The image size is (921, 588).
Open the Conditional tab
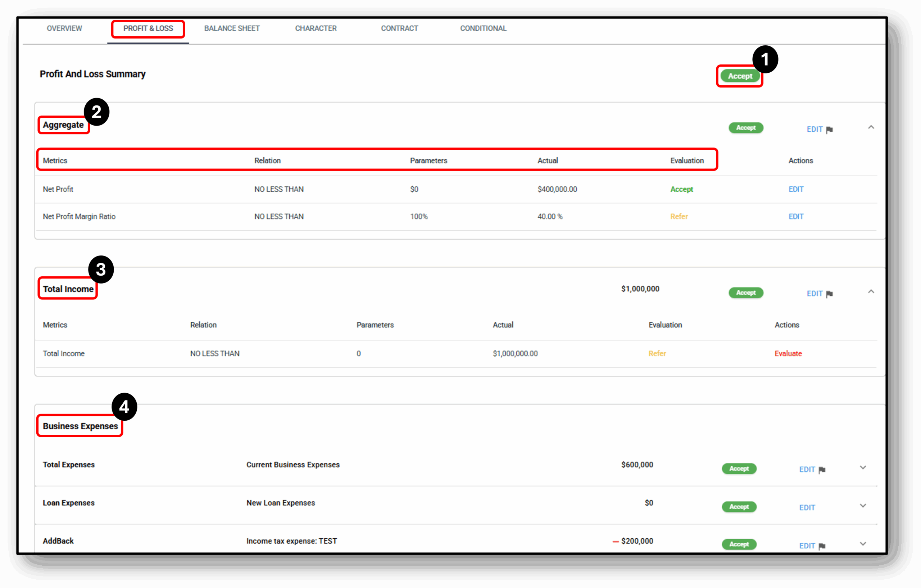point(483,28)
